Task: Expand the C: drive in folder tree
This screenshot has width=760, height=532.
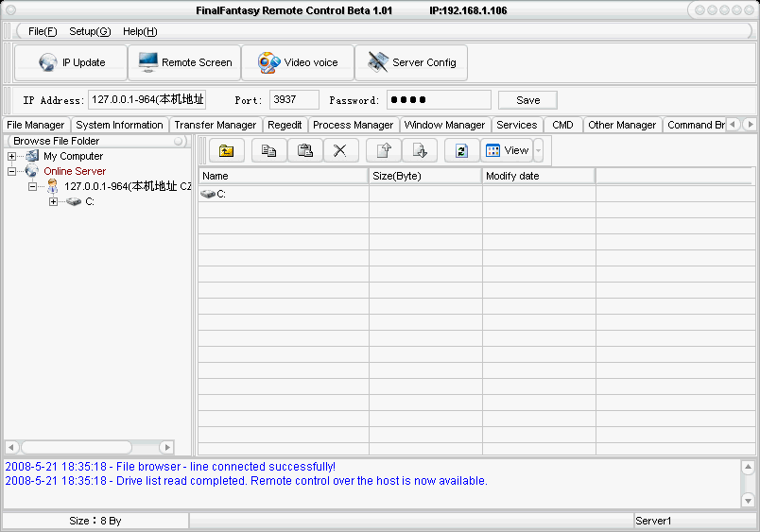Action: (x=53, y=201)
